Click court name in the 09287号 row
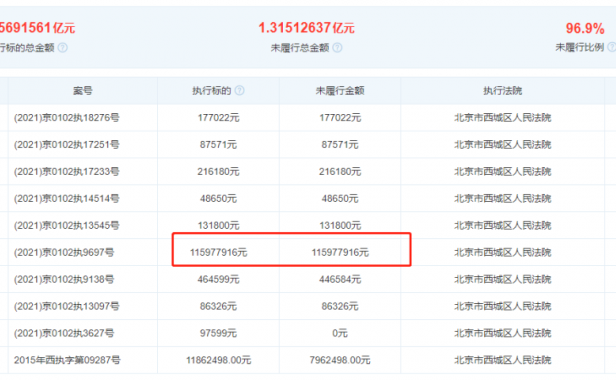 coord(502,360)
